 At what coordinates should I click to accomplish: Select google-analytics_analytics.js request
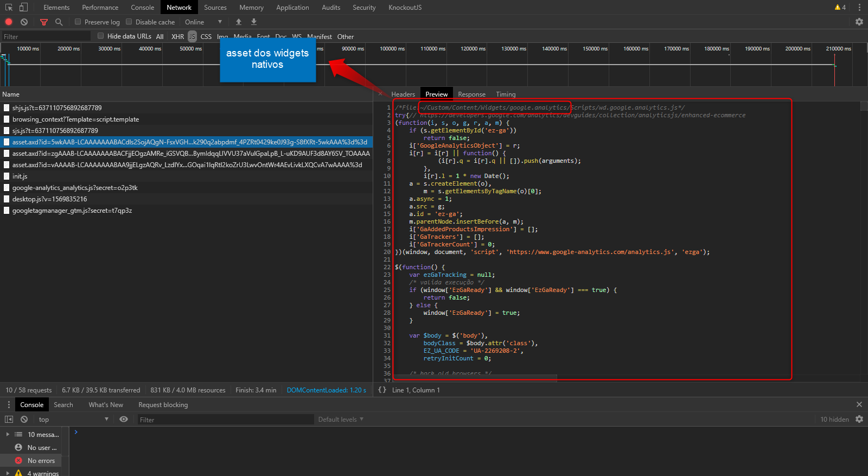click(186, 188)
